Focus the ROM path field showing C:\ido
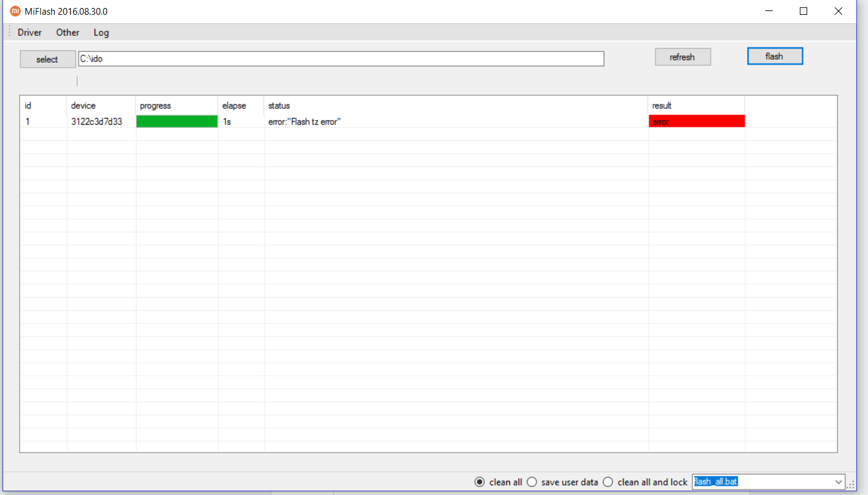The height and width of the screenshot is (495, 868). click(x=341, y=58)
